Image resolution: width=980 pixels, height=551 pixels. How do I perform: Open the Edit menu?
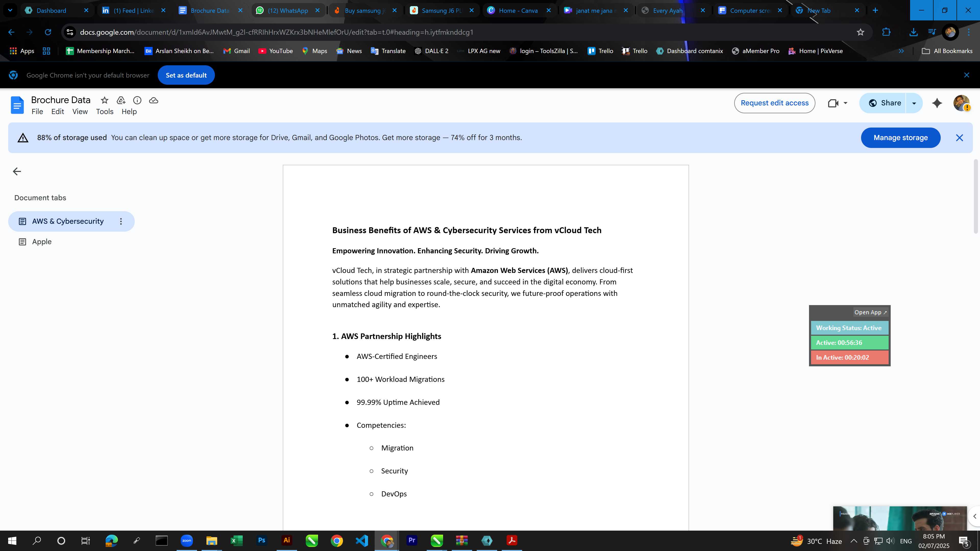[x=57, y=112]
